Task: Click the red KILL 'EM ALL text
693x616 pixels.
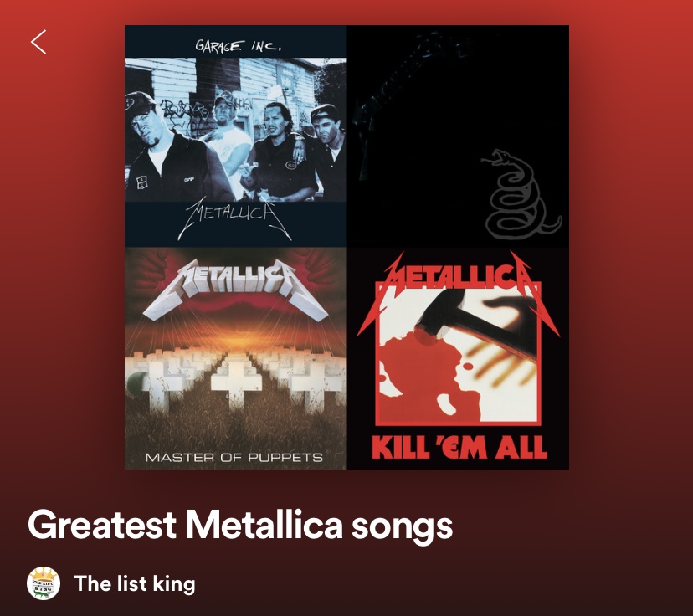Action: [459, 447]
